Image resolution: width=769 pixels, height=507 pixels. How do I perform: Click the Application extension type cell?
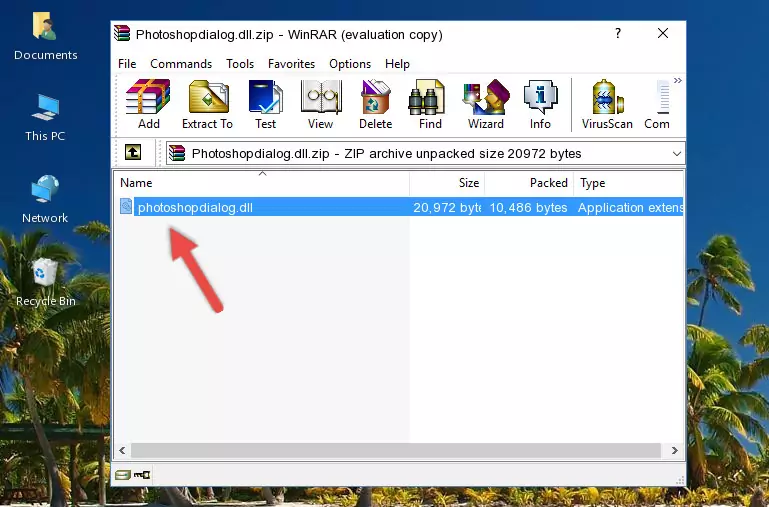tap(630, 207)
